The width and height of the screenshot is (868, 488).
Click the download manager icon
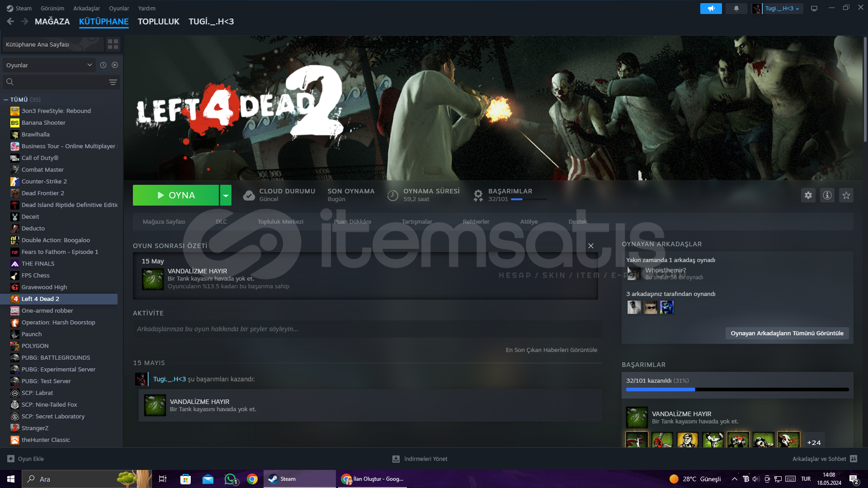click(x=396, y=459)
